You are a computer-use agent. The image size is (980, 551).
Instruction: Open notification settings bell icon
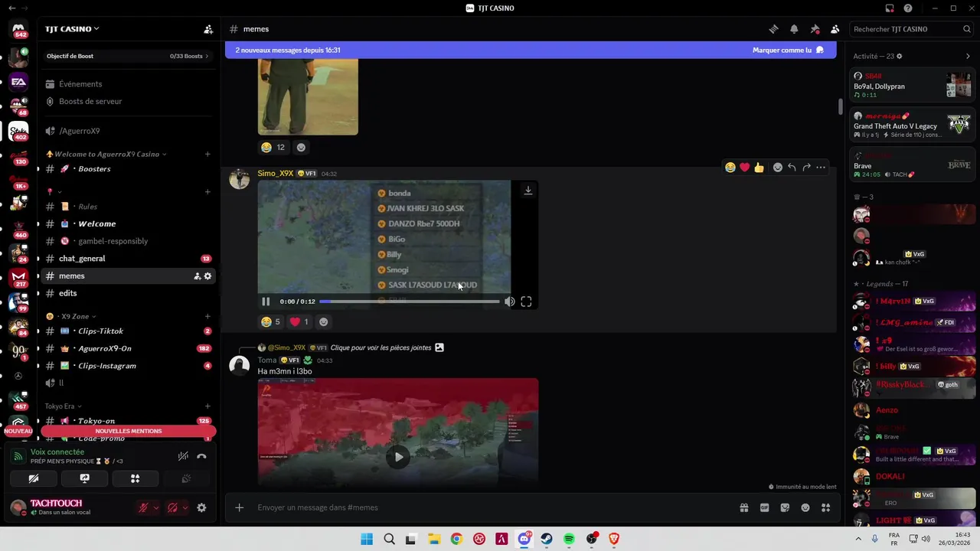pos(794,29)
